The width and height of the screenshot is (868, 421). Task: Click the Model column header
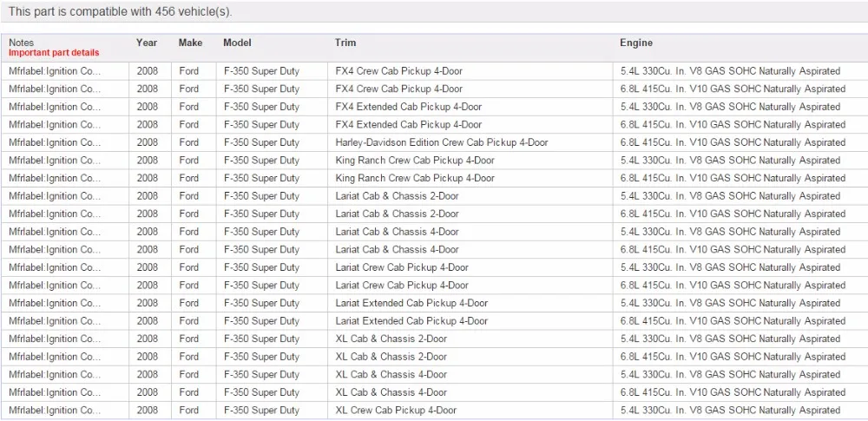pyautogui.click(x=238, y=43)
